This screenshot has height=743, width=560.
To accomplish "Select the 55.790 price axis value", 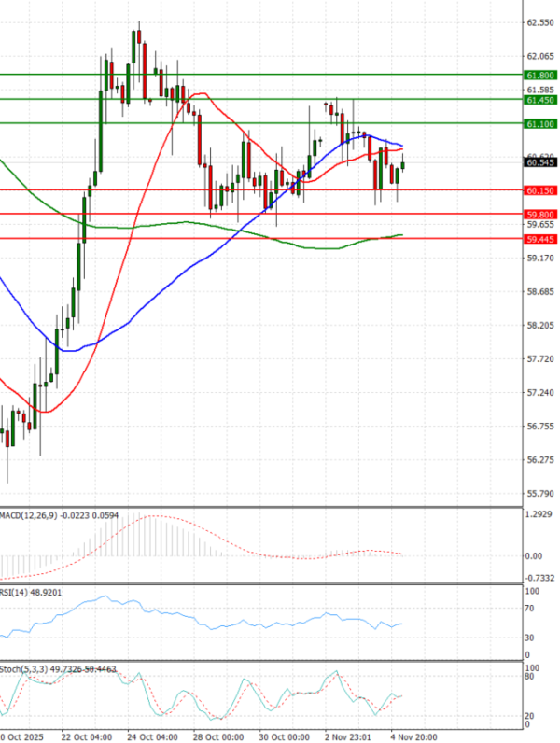I will pyautogui.click(x=540, y=494).
